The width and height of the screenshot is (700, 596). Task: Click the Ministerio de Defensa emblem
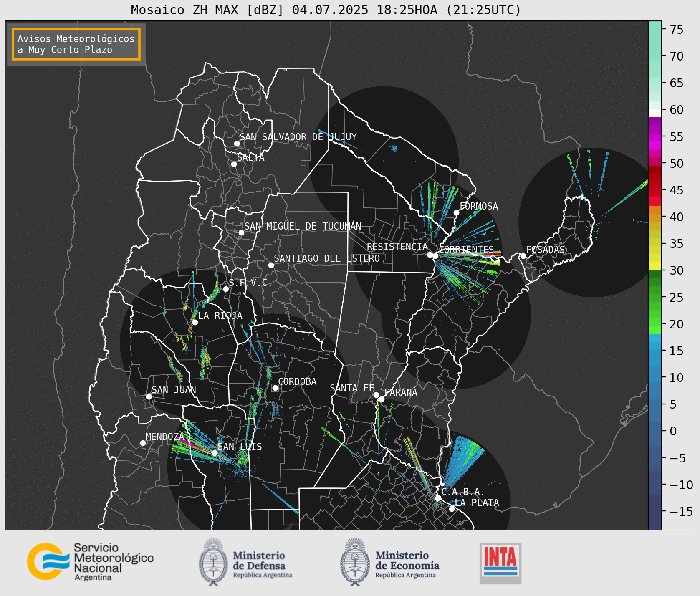(214, 561)
